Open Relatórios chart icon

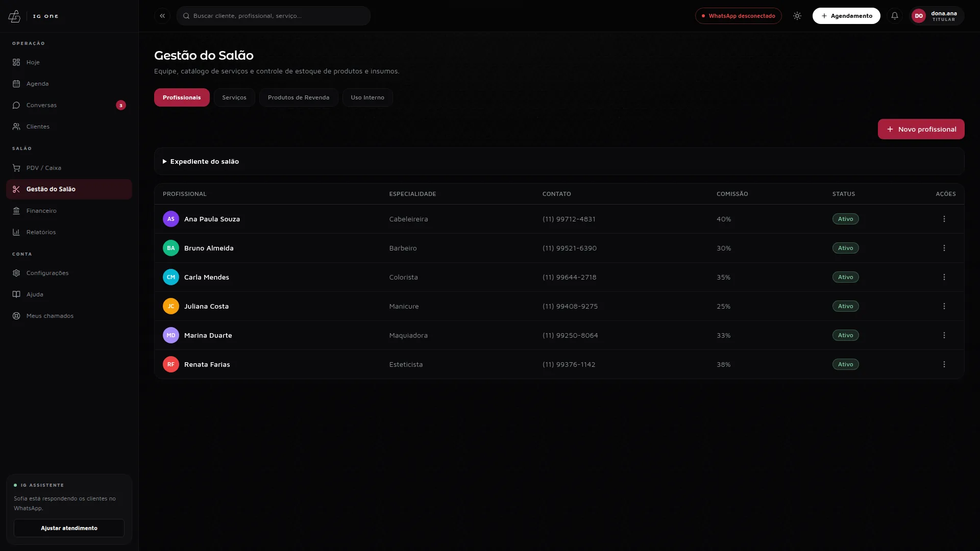[x=16, y=232]
